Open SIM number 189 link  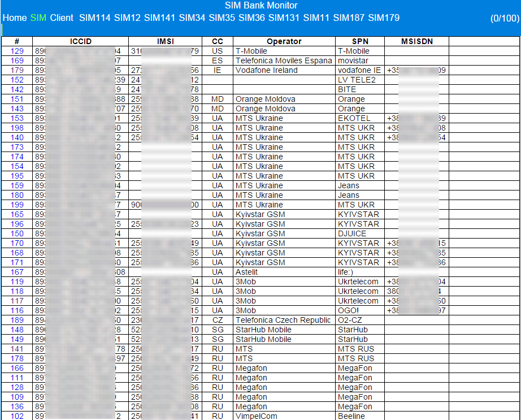17,320
